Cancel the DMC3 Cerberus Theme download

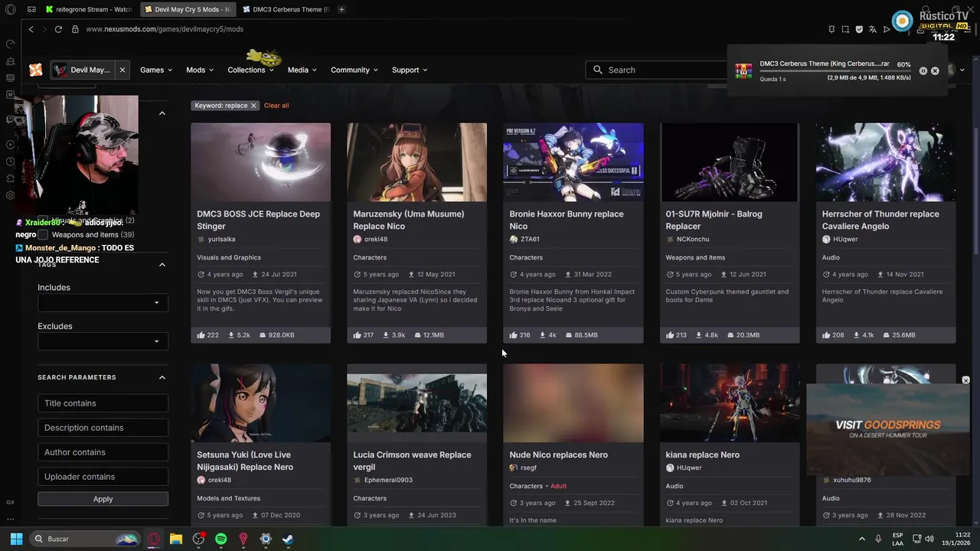point(935,70)
